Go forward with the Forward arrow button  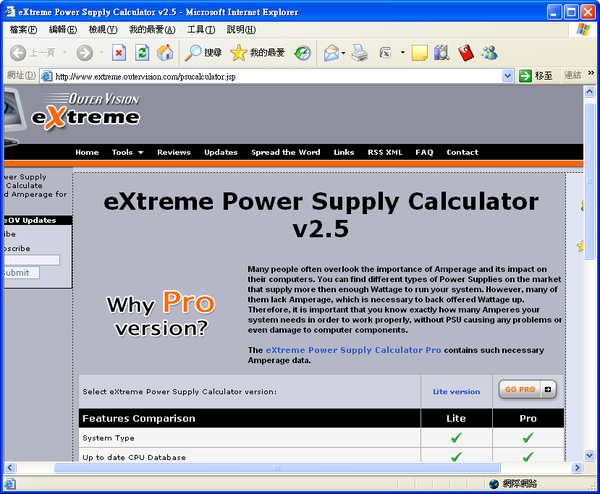point(85,52)
